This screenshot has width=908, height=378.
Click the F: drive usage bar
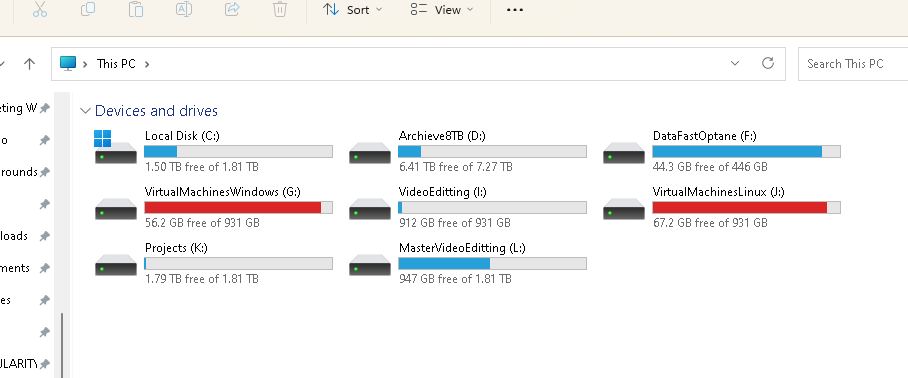coord(746,152)
